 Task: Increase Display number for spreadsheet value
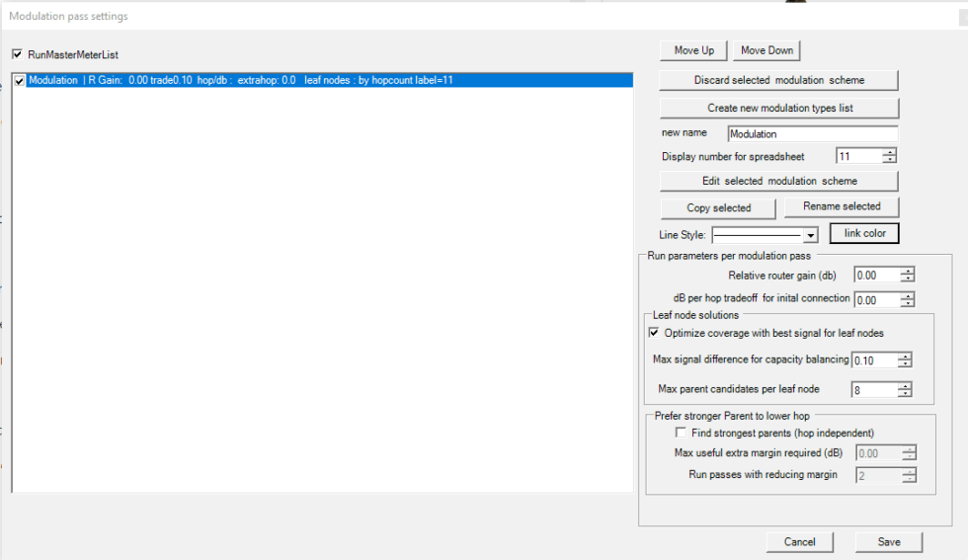(x=890, y=152)
